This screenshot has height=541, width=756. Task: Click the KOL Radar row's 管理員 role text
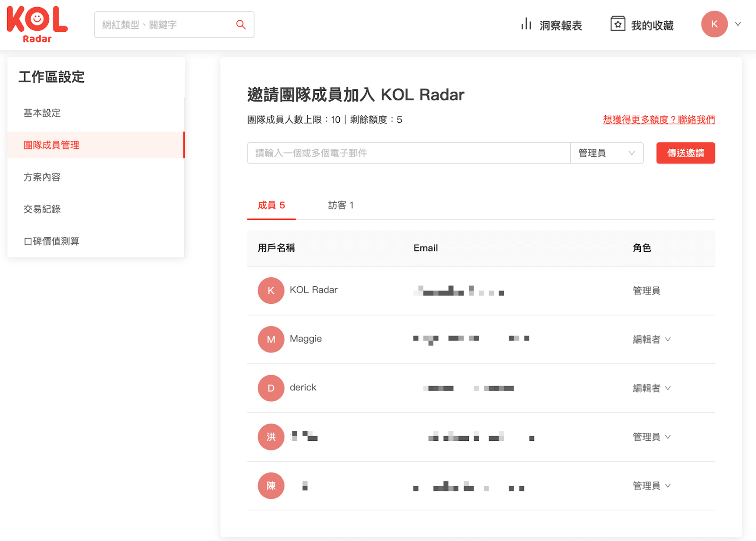point(646,291)
